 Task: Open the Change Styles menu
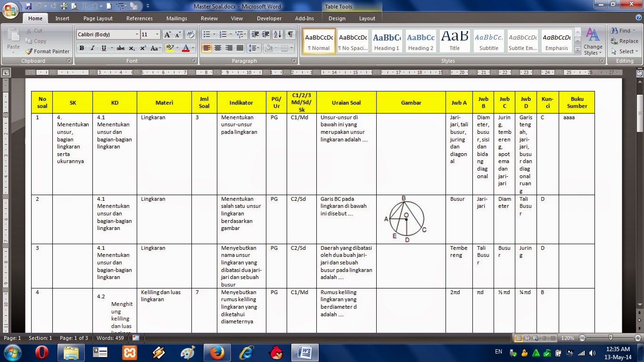593,41
